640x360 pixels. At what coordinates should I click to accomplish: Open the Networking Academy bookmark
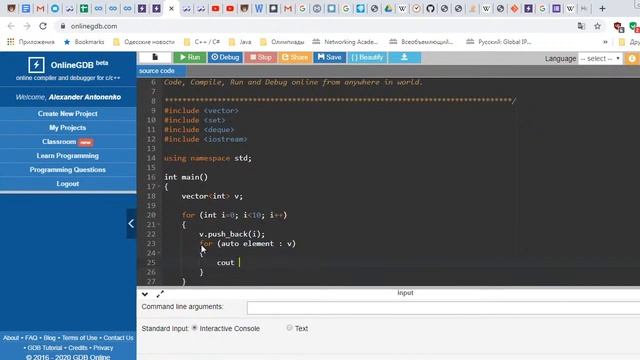(345, 42)
